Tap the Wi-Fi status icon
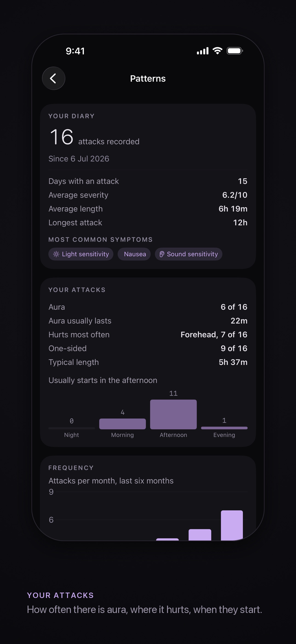Image resolution: width=296 pixels, height=644 pixels. coord(217,51)
